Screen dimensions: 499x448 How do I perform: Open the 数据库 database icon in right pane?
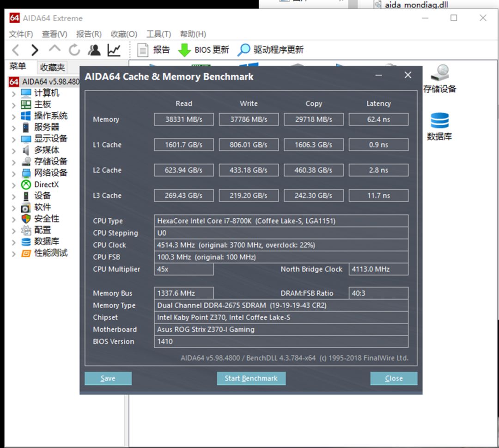439,126
